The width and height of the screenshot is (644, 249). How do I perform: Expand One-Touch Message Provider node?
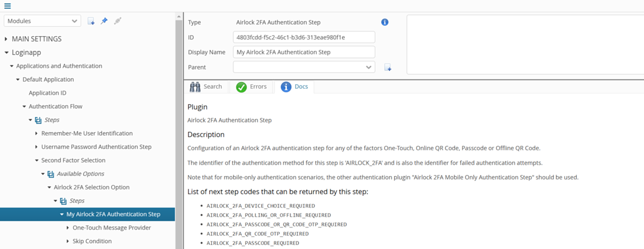tap(68, 228)
